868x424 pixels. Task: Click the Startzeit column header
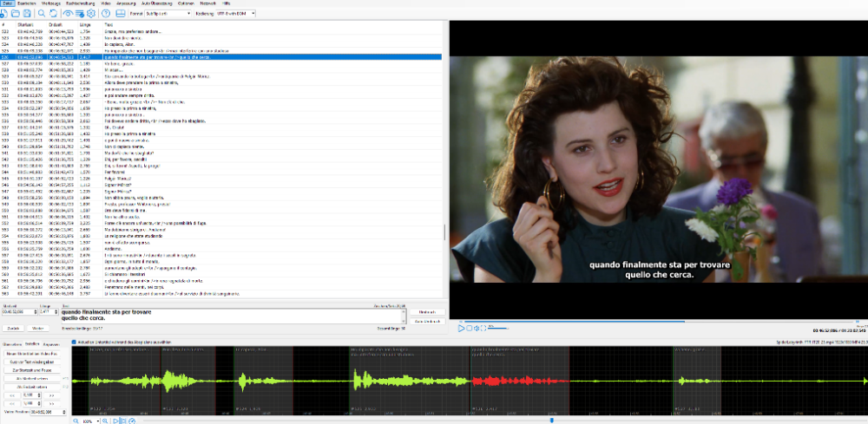click(x=25, y=25)
